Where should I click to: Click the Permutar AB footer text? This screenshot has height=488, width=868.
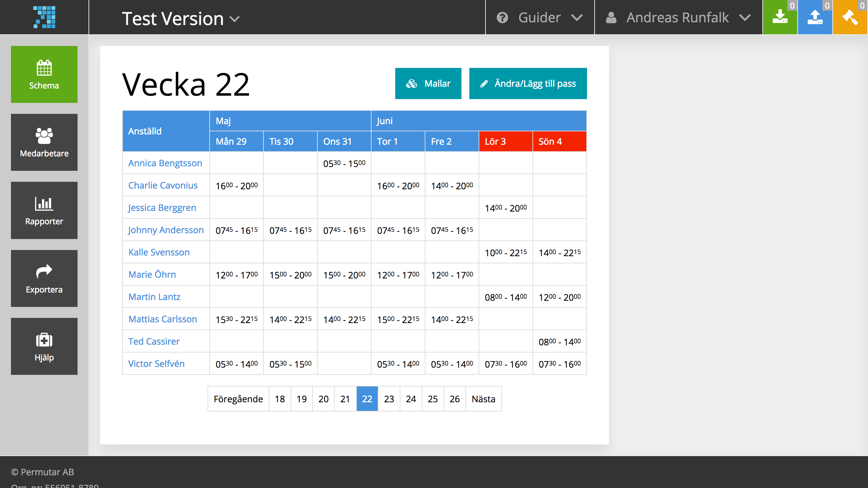[43, 472]
